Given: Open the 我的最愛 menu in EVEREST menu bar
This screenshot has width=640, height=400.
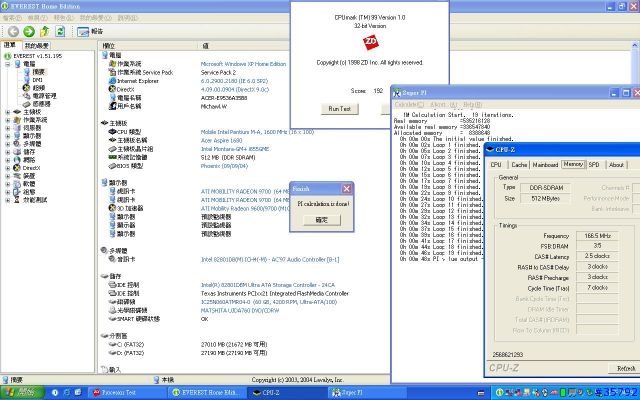Looking at the screenshot, I should pyautogui.click(x=95, y=18).
